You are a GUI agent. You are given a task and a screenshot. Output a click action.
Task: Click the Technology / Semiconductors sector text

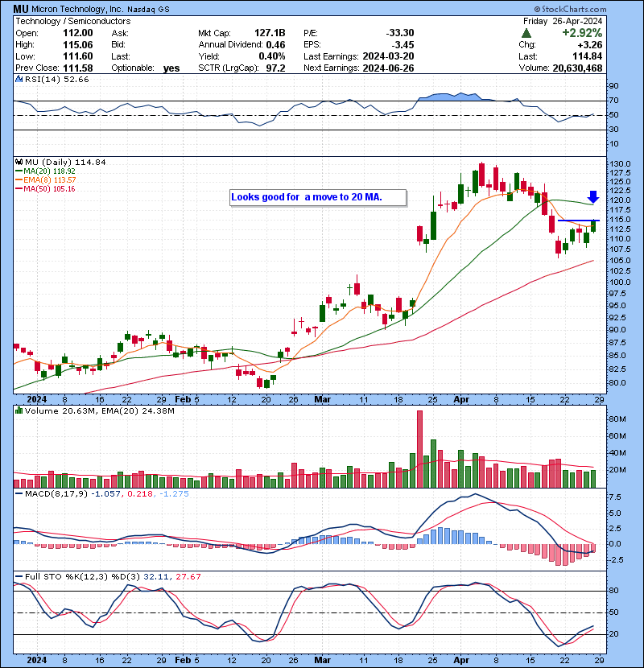point(73,21)
